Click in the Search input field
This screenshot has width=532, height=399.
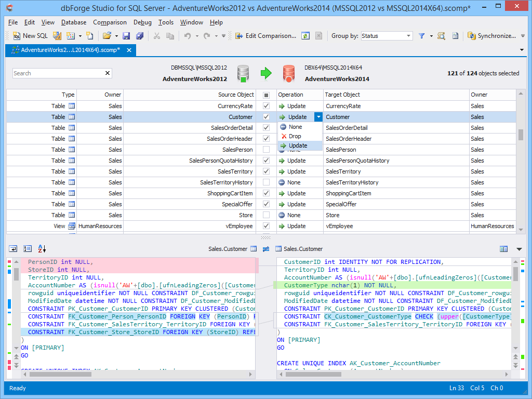[x=58, y=73]
